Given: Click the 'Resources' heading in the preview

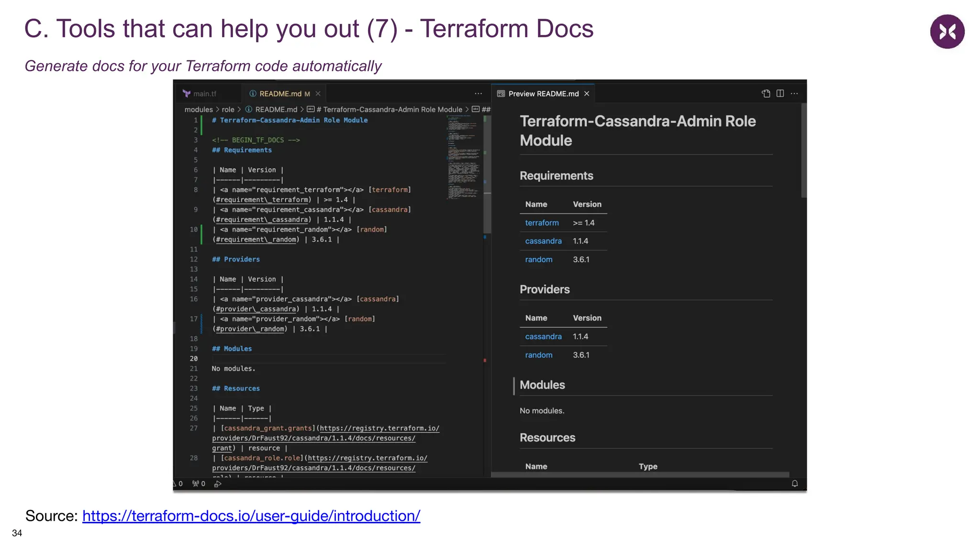Looking at the screenshot, I should click(547, 438).
